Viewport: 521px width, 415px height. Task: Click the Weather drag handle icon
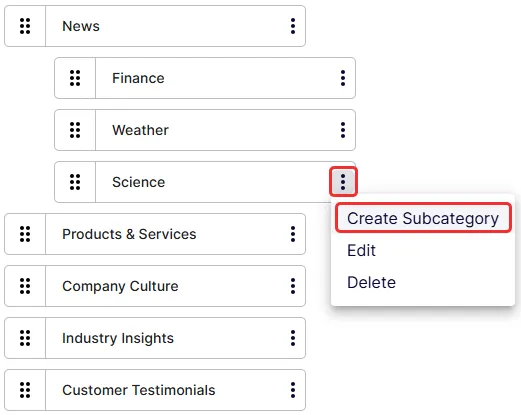pyautogui.click(x=75, y=130)
